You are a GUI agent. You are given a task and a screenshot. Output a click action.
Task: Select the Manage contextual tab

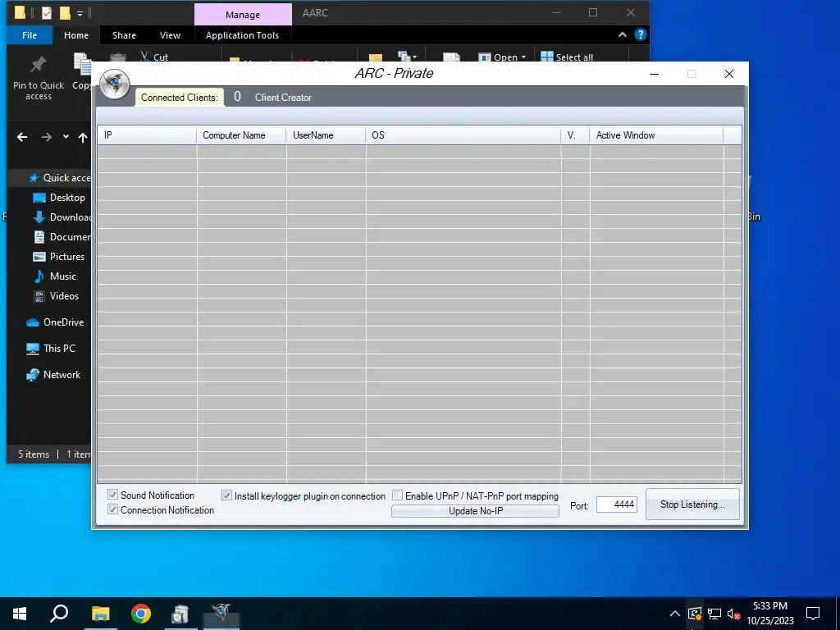click(x=243, y=15)
